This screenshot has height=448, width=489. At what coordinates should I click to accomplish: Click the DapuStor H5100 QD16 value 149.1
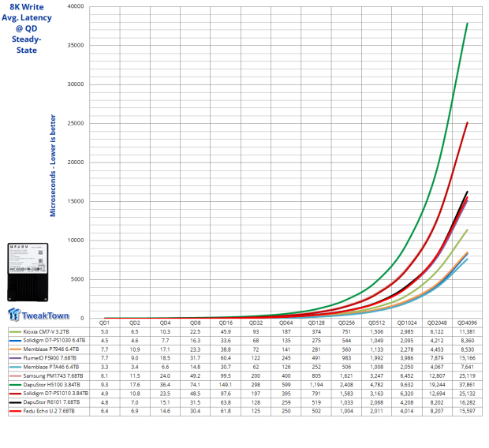coord(226,385)
